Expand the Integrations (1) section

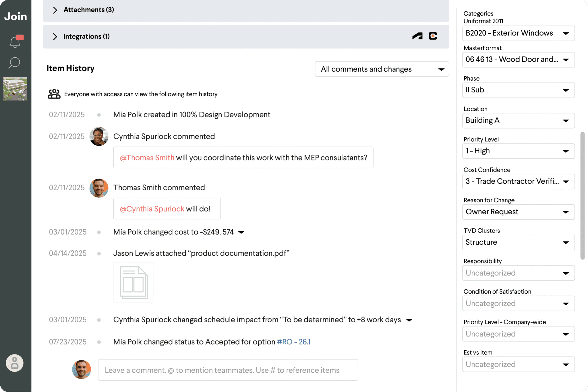pyautogui.click(x=55, y=37)
